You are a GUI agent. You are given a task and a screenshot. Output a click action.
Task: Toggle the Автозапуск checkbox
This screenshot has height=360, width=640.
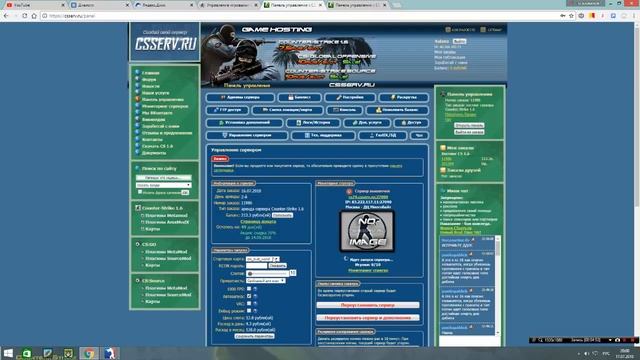(249, 296)
